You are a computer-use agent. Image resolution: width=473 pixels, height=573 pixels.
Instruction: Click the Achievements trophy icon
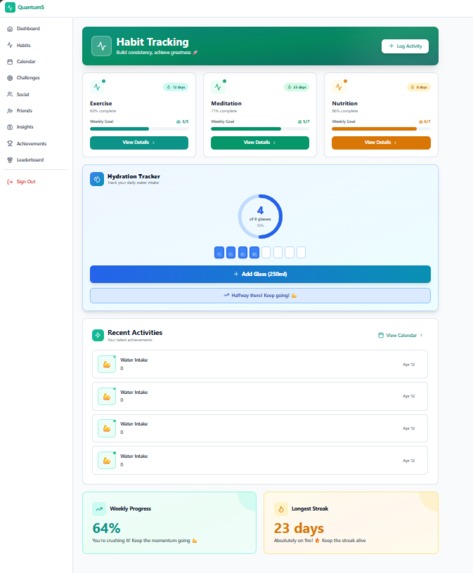pyautogui.click(x=10, y=144)
